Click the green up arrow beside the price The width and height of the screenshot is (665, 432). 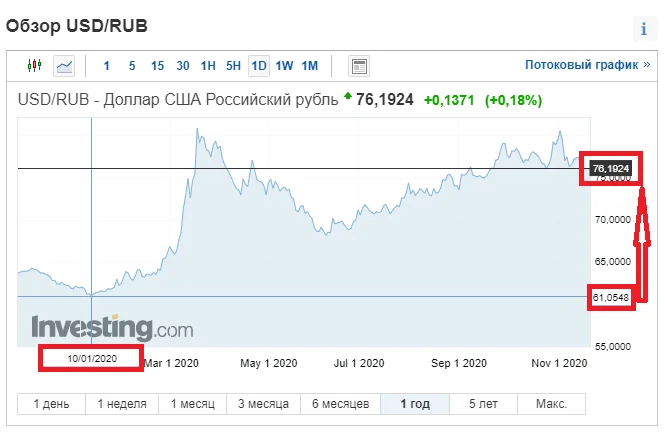pyautogui.click(x=347, y=97)
